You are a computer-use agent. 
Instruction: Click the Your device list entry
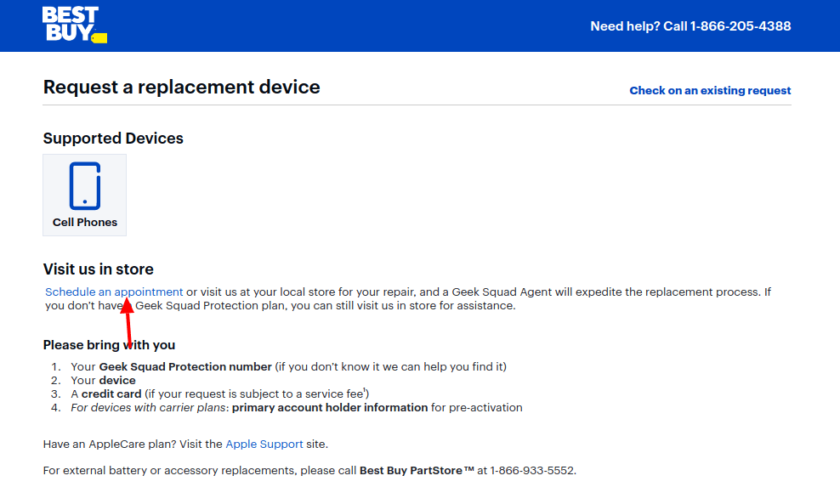click(x=102, y=380)
